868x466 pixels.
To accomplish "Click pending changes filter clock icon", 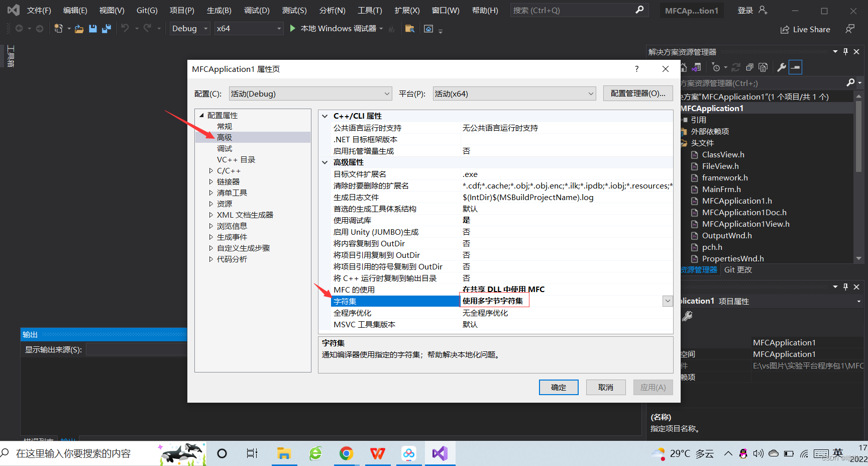I will point(716,67).
